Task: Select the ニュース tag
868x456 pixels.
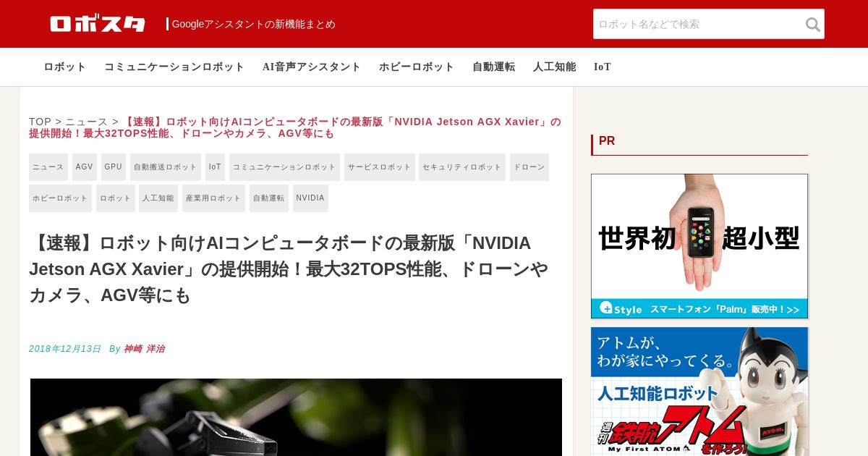Action: 48,167
